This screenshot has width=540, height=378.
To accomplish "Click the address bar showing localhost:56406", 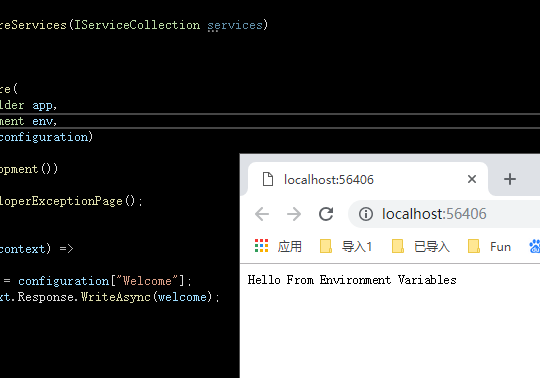I will [x=444, y=214].
